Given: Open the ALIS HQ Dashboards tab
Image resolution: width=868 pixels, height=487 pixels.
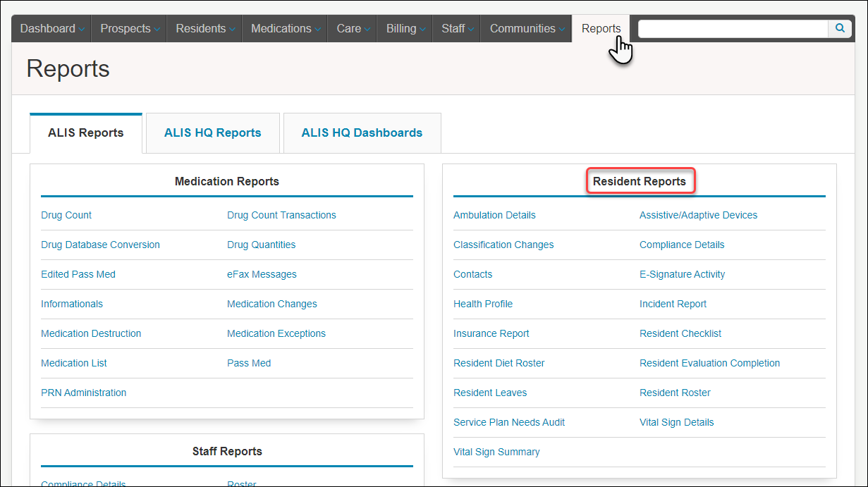Looking at the screenshot, I should pyautogui.click(x=362, y=132).
